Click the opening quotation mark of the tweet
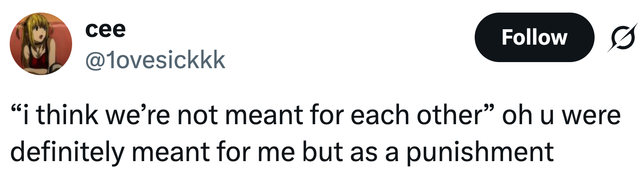644x194 pixels. click(x=15, y=110)
